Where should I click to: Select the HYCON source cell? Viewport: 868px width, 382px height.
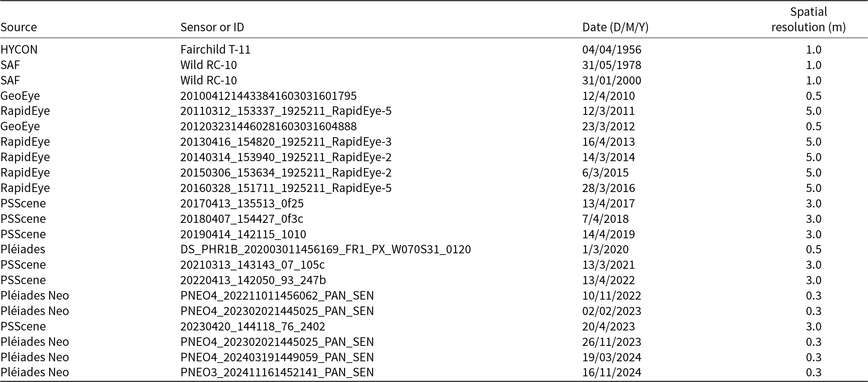(19, 50)
